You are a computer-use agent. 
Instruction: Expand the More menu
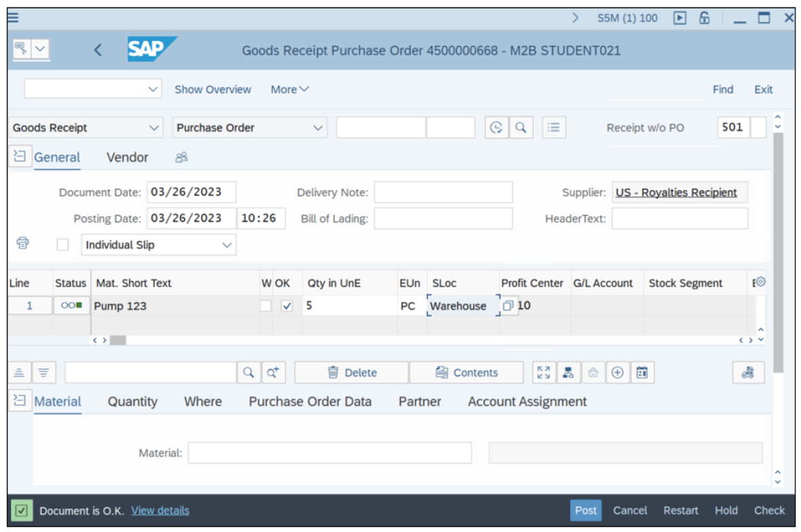click(x=290, y=89)
